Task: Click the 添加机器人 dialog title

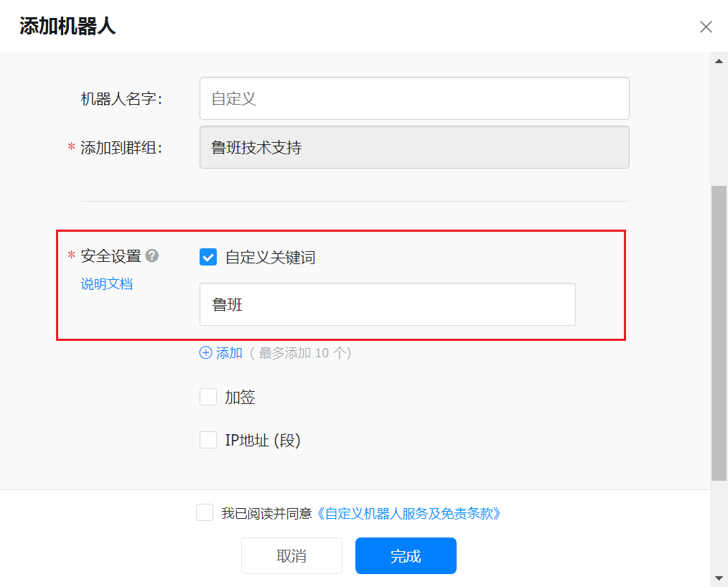Action: pos(67,26)
